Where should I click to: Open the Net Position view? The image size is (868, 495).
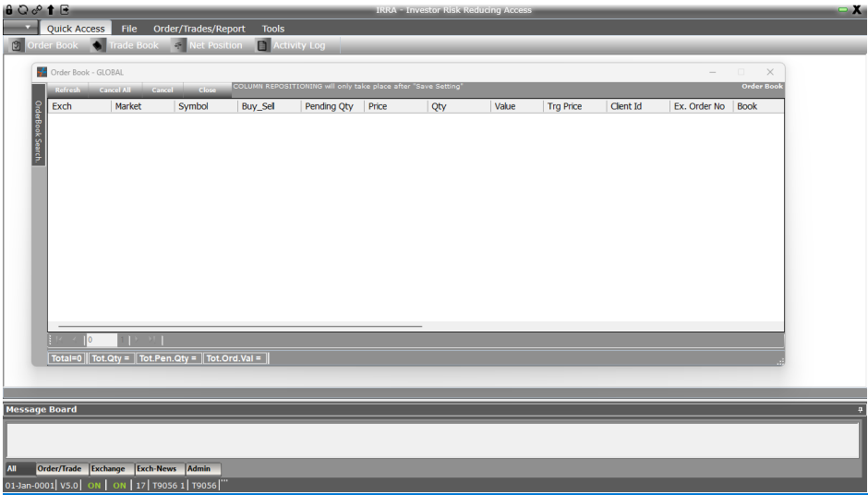coord(207,45)
